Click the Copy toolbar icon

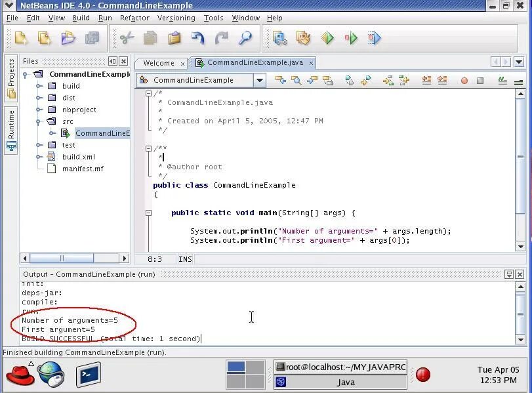(150, 38)
